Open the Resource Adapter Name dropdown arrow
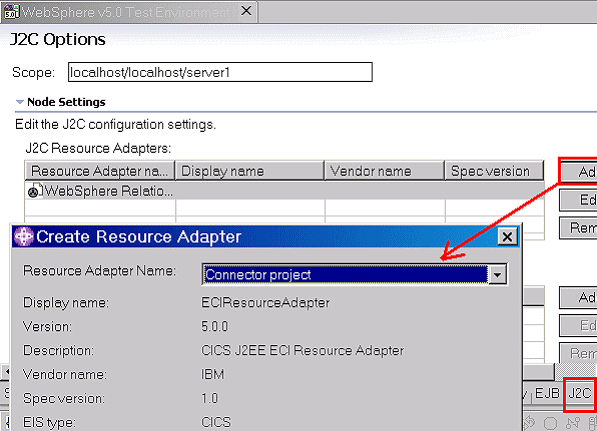Screen dimensions: 597x431 [x=498, y=274]
